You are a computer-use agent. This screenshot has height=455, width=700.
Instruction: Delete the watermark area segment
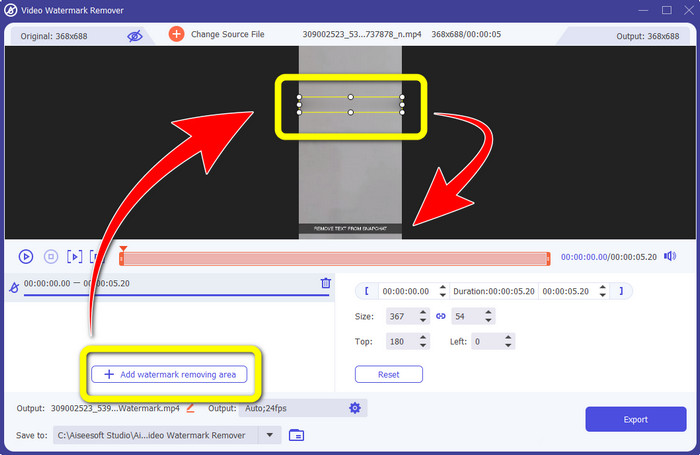(325, 283)
